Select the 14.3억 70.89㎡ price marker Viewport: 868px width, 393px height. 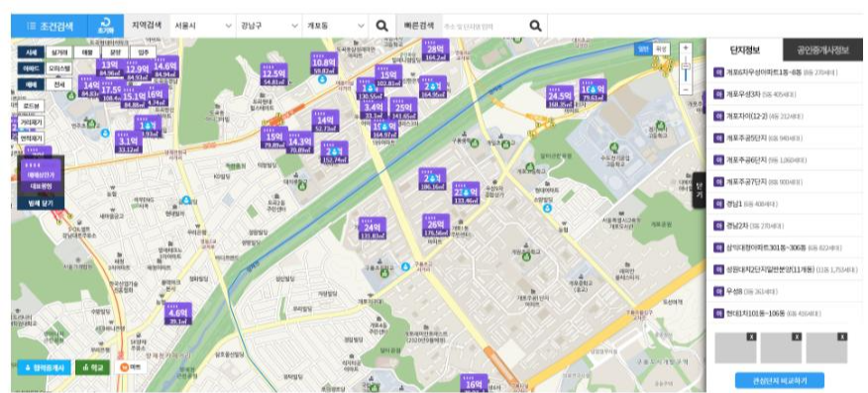click(300, 144)
